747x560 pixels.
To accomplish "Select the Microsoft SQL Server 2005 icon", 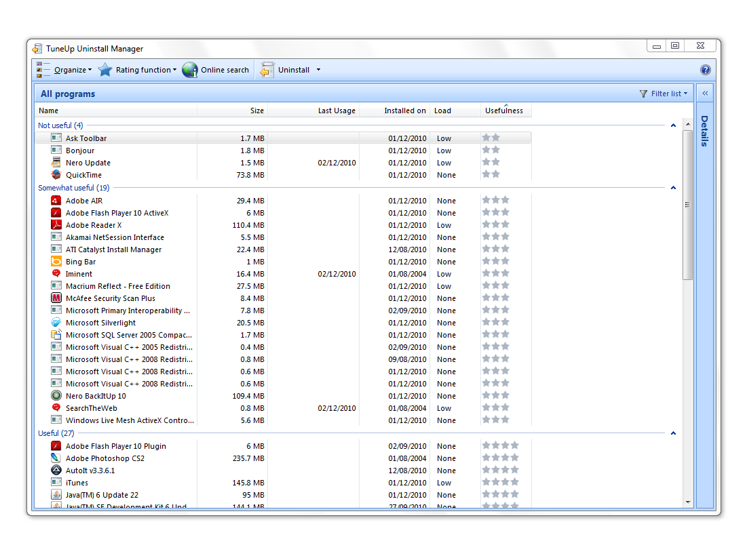I will click(x=56, y=335).
